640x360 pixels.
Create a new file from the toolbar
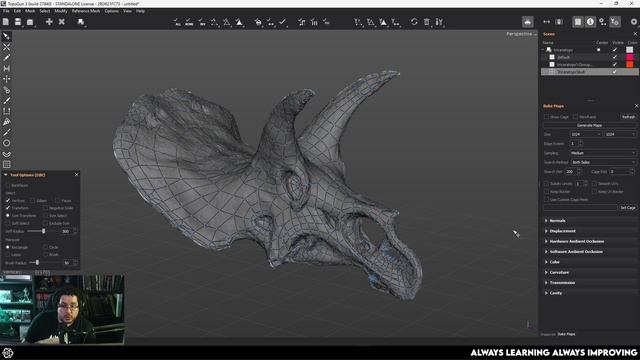click(x=6, y=22)
